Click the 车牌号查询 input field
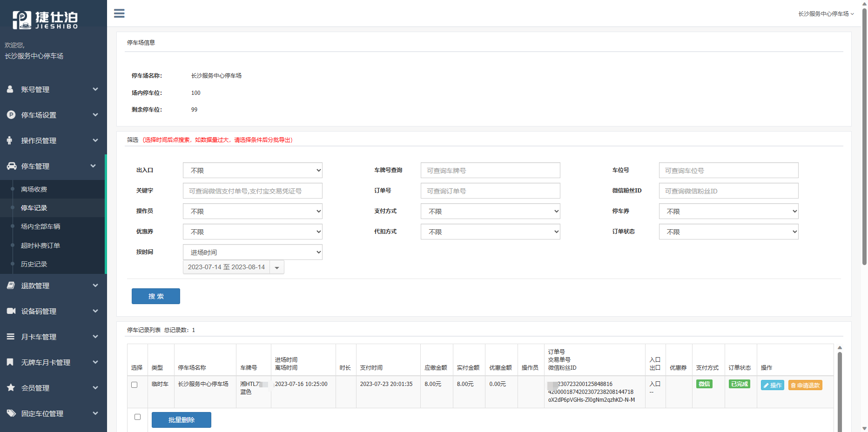Viewport: 868px width, 432px height. coord(491,170)
